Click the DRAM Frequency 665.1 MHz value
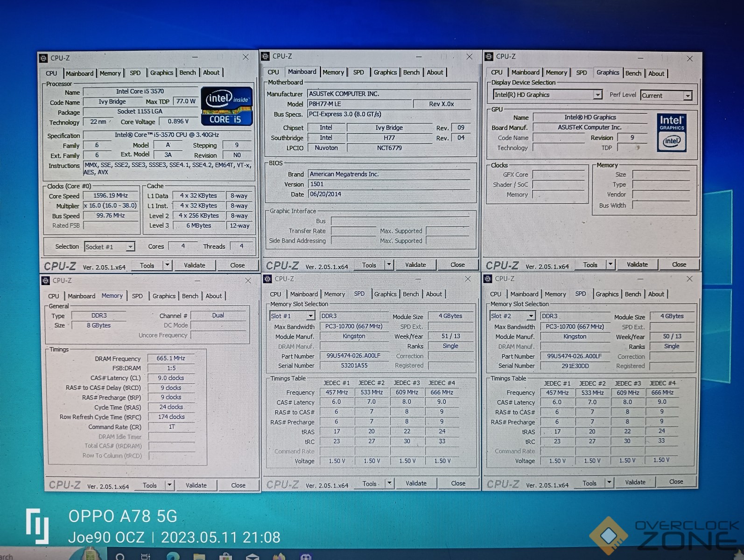Image resolution: width=744 pixels, height=560 pixels. click(171, 358)
